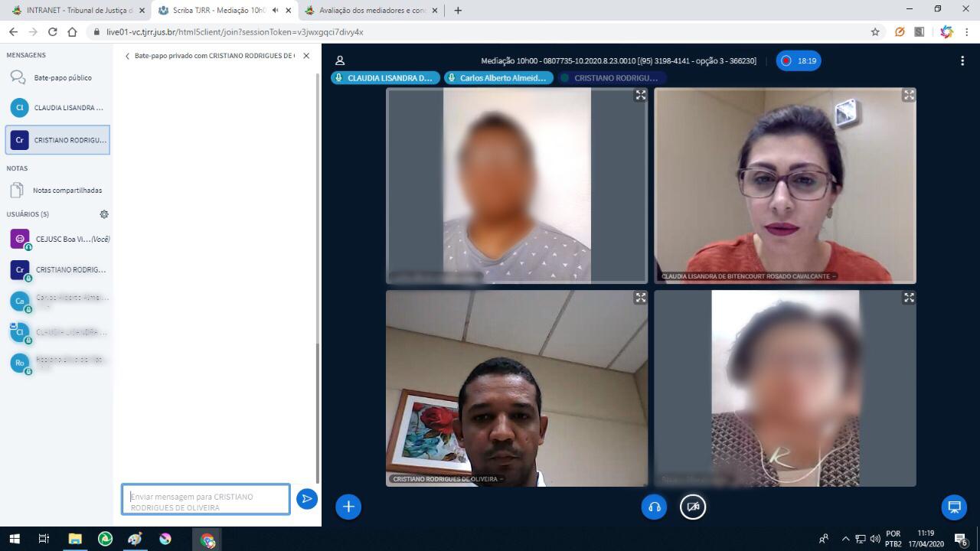Viewport: 980px width, 551px height.
Task: Show hidden system tray icons
Action: pos(845,539)
